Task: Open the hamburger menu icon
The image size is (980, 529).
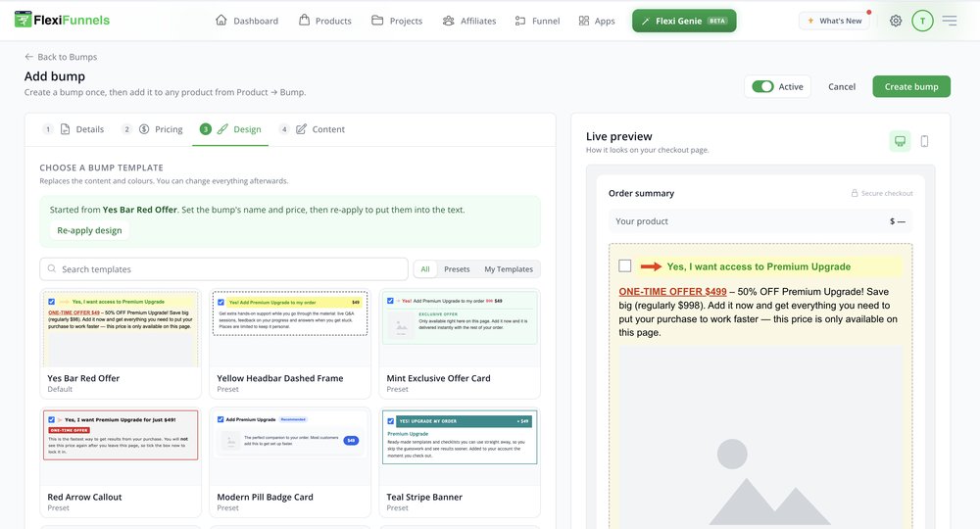Action: (950, 21)
